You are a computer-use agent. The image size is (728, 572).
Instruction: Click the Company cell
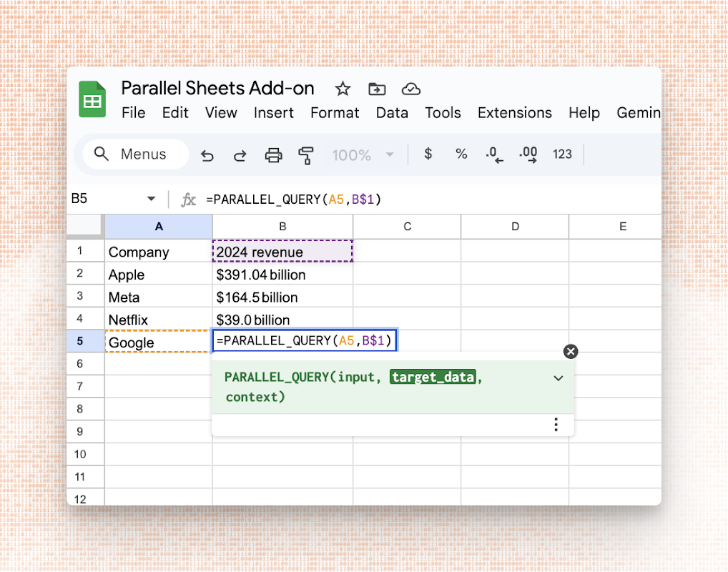(159, 251)
